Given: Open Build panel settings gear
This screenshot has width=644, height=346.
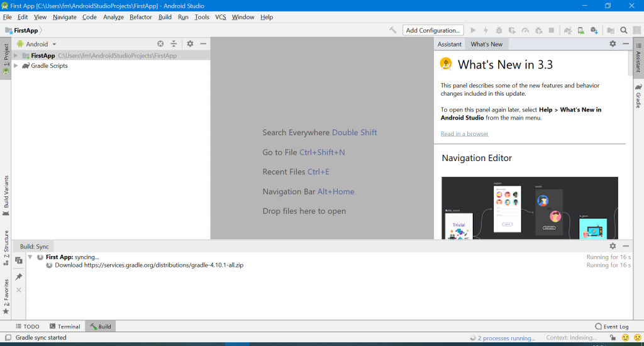Looking at the screenshot, I should (613, 246).
